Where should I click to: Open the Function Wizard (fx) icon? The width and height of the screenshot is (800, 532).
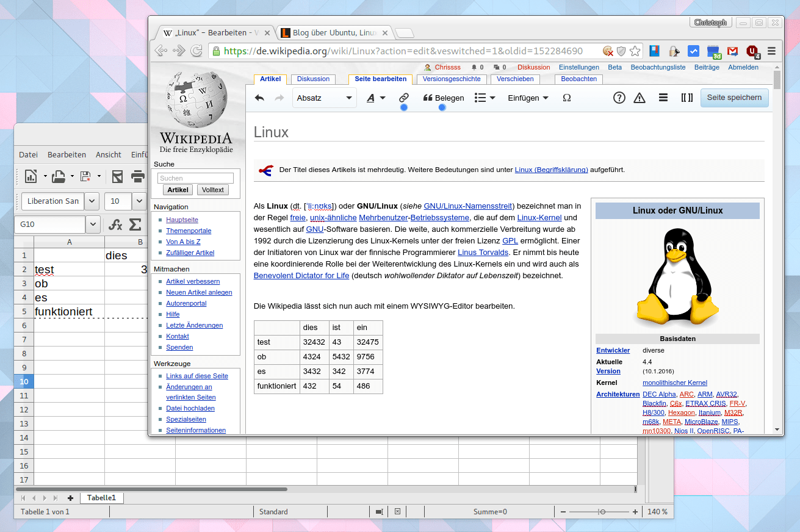click(115, 225)
